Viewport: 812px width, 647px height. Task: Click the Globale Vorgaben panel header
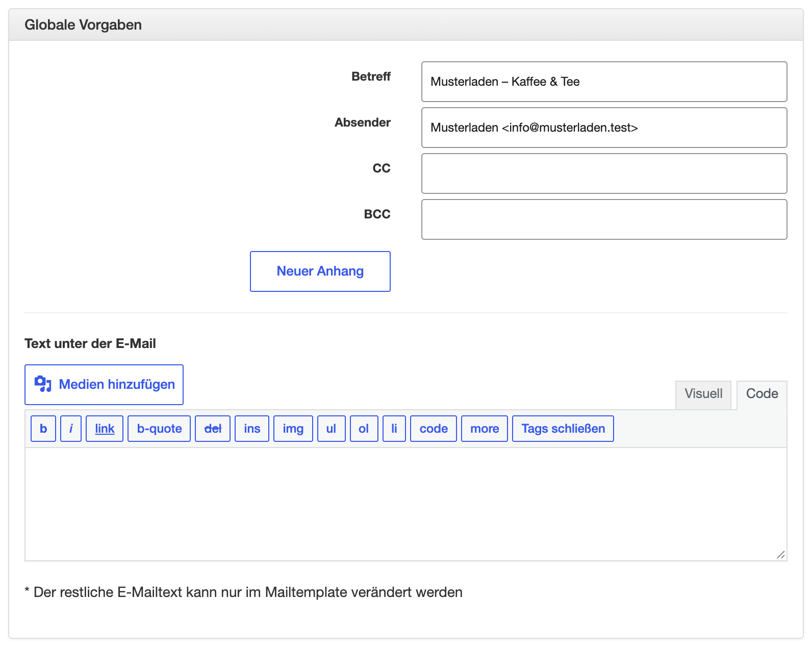tap(406, 24)
